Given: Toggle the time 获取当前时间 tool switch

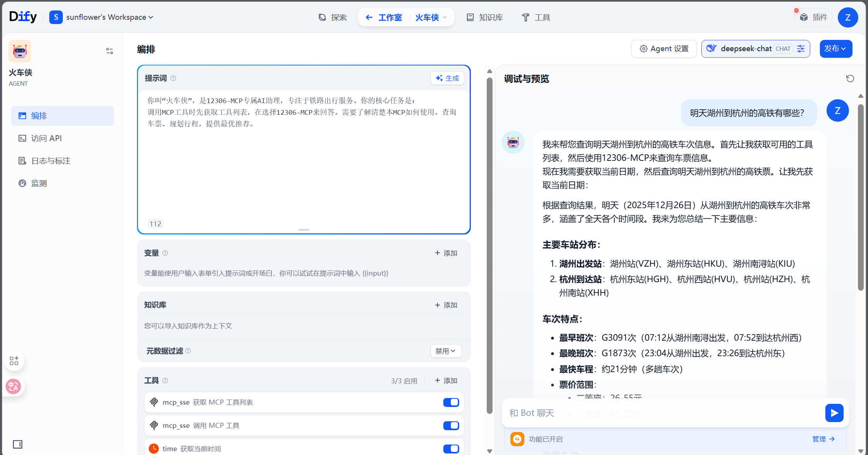Looking at the screenshot, I should (451, 448).
